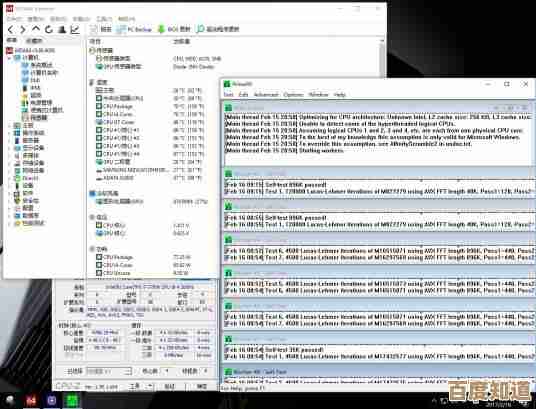
Task: Select 显示设备 in the AIDA64 tree
Action: click(x=29, y=148)
